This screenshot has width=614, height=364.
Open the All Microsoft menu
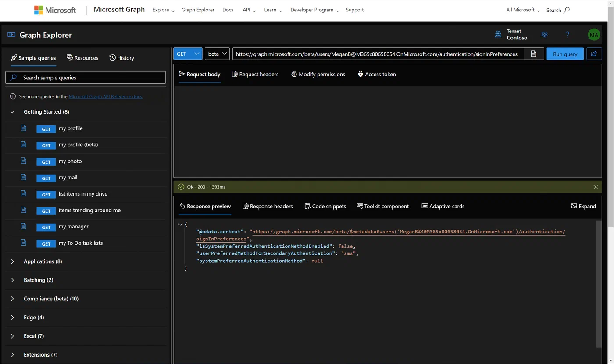[523, 10]
